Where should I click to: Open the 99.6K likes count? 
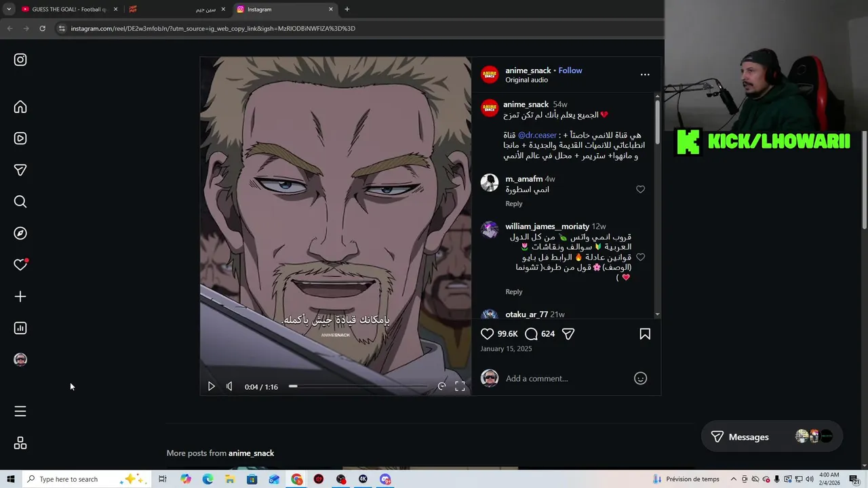click(507, 334)
